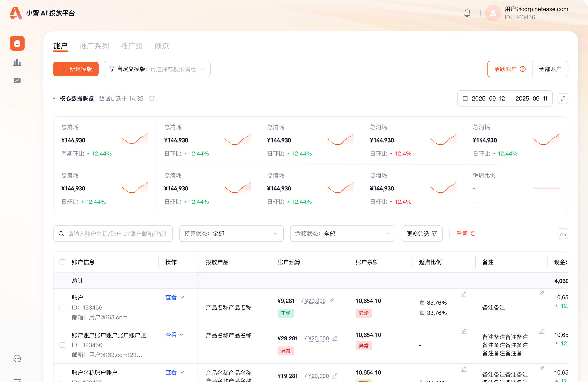Screen dimensions: 588x382
Task: Open the chat bubble sidebar icon
Action: (x=17, y=359)
